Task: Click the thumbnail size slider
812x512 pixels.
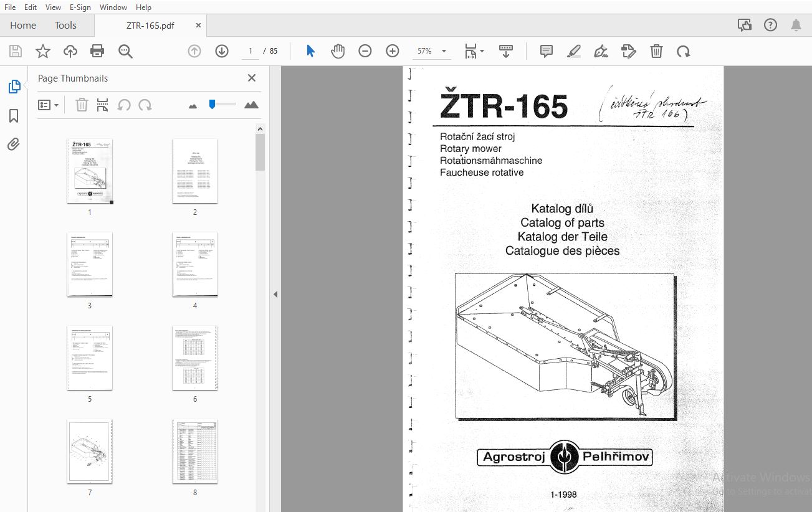Action: point(222,105)
